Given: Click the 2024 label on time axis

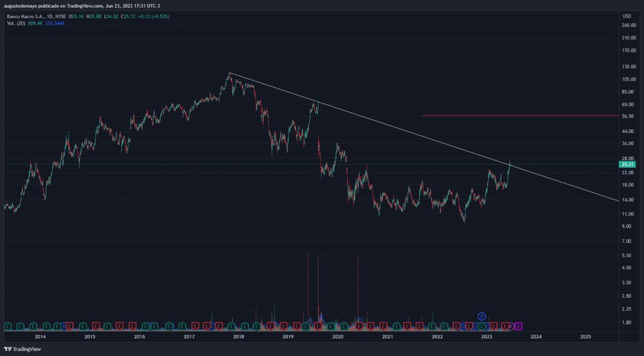Looking at the screenshot, I should tap(536, 336).
